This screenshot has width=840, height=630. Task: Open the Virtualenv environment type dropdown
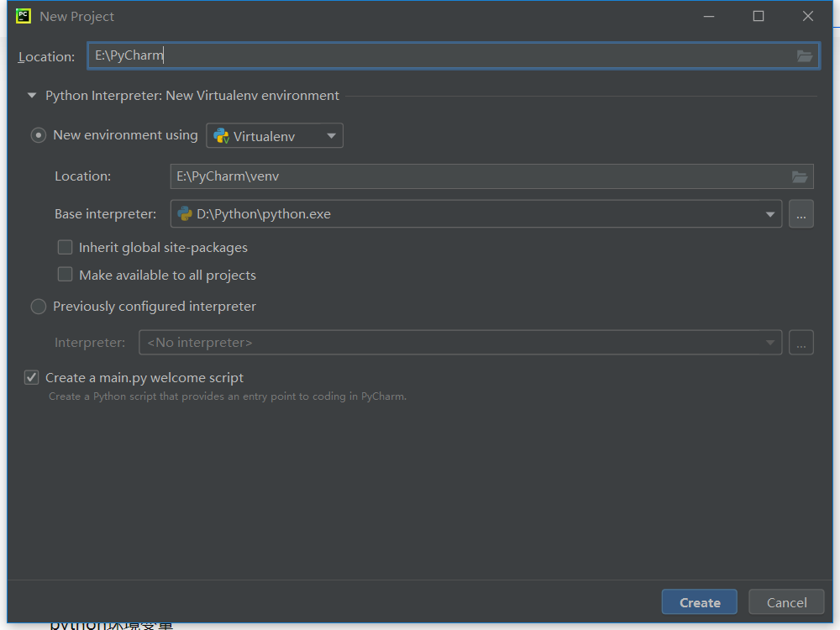275,135
